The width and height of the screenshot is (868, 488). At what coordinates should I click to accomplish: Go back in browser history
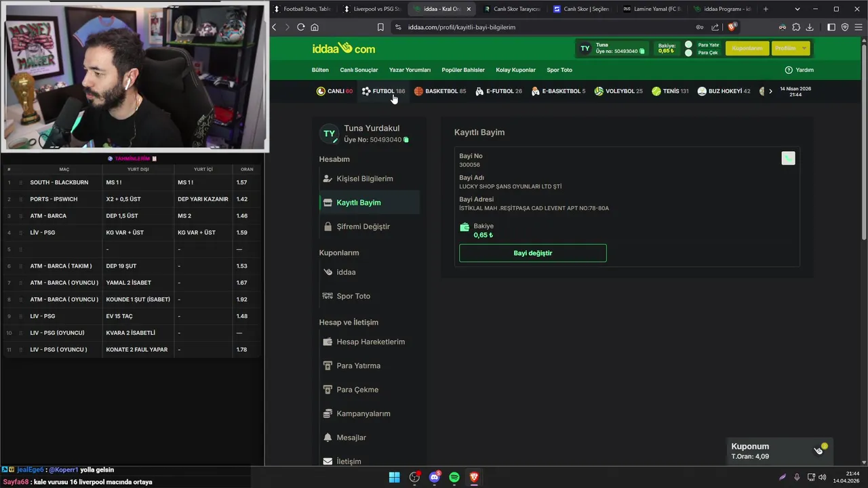click(274, 27)
